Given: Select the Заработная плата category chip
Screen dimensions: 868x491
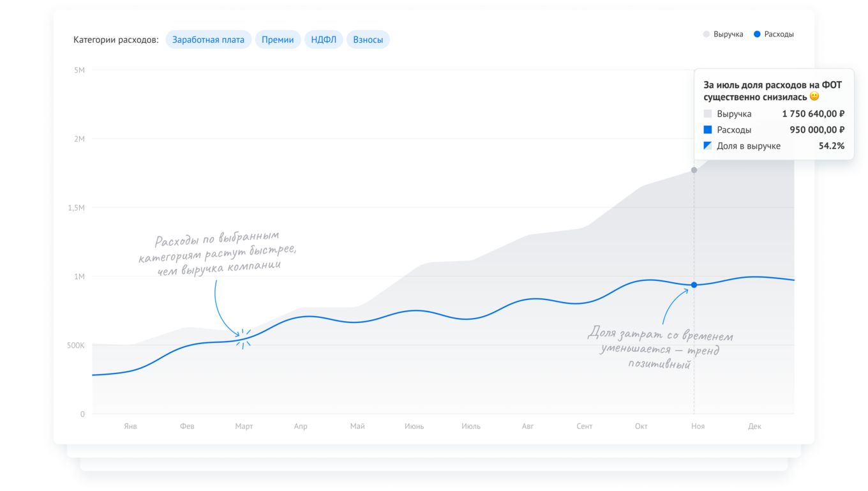Looking at the screenshot, I should [208, 40].
